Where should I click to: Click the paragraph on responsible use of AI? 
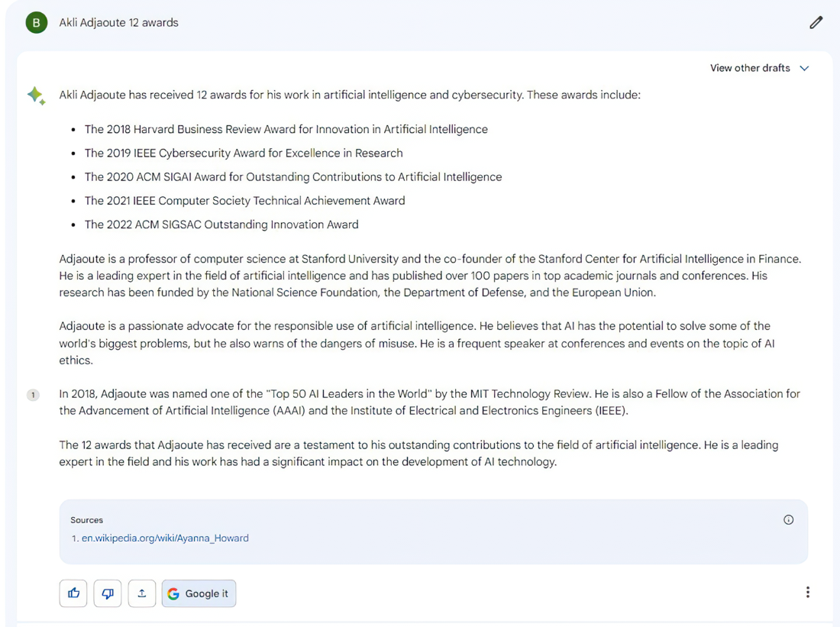[x=417, y=343]
